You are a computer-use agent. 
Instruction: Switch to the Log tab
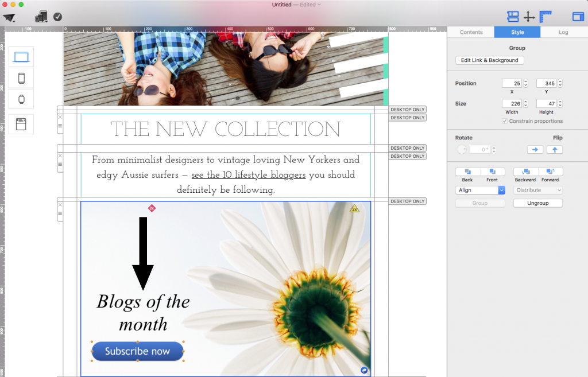point(563,32)
